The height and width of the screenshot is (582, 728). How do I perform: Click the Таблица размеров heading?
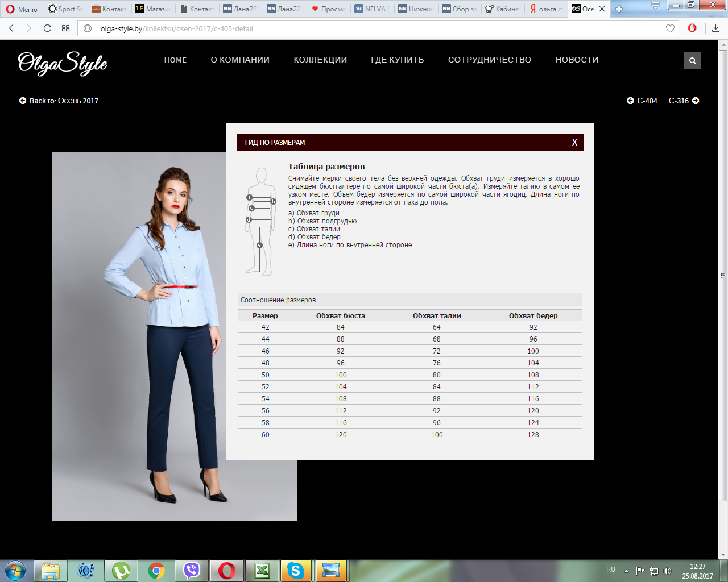326,167
